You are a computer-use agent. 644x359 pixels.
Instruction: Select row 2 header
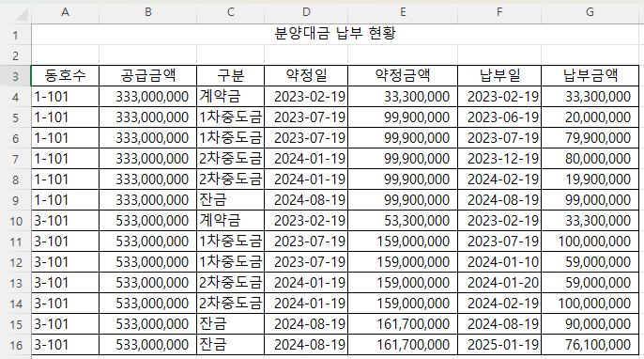coord(15,55)
